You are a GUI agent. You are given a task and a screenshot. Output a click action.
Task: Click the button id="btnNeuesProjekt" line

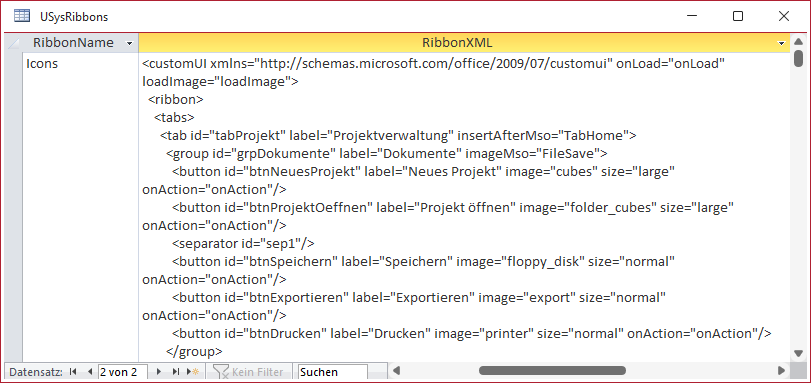(x=424, y=171)
